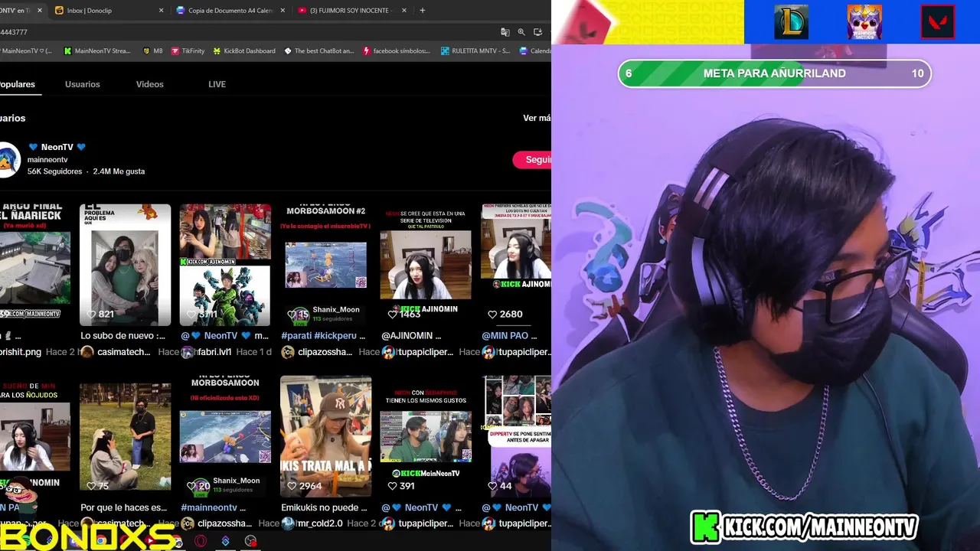
Task: Click the League of Legends icon in stream overlay
Action: [791, 21]
